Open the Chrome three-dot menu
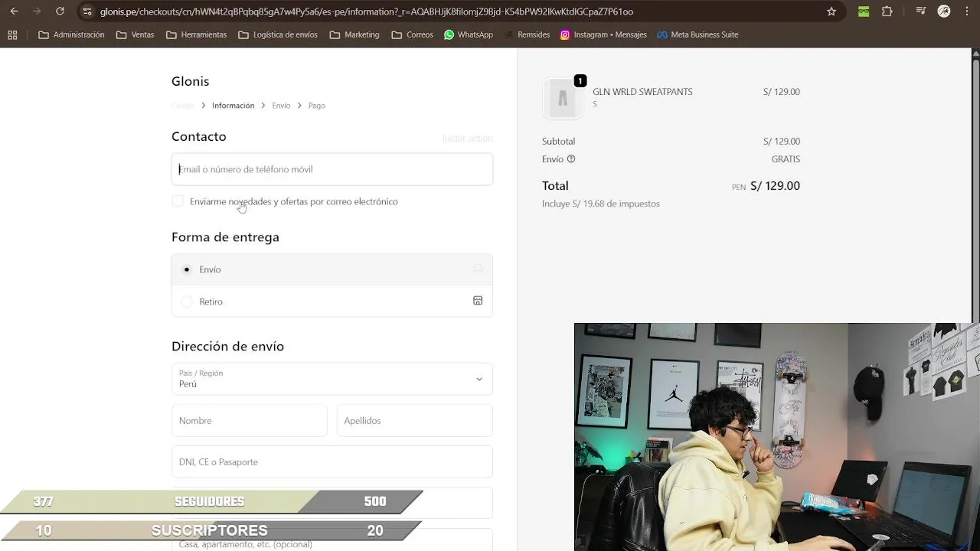The width and height of the screenshot is (980, 551). click(x=968, y=11)
